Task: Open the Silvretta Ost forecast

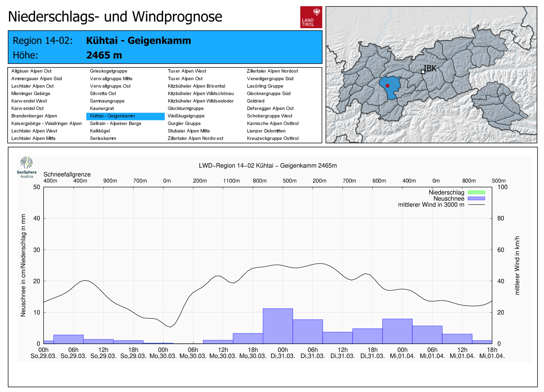Action: pyautogui.click(x=103, y=93)
